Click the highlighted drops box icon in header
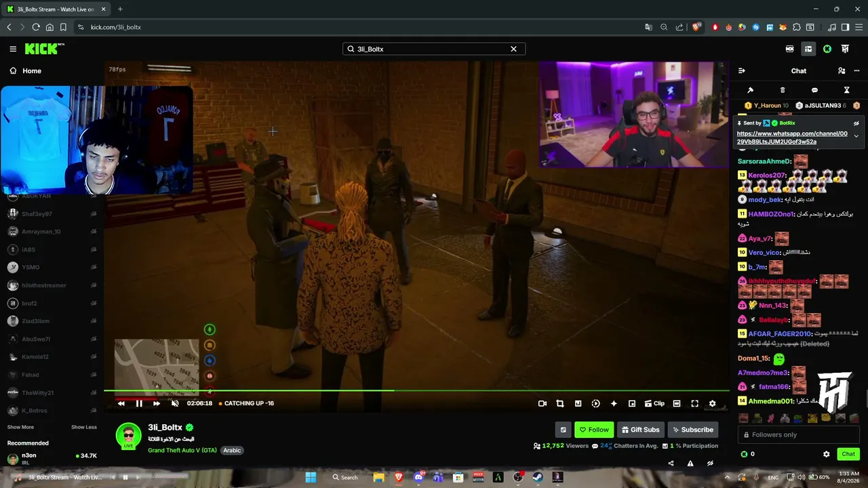Image resolution: width=868 pixels, height=488 pixels. click(808, 49)
